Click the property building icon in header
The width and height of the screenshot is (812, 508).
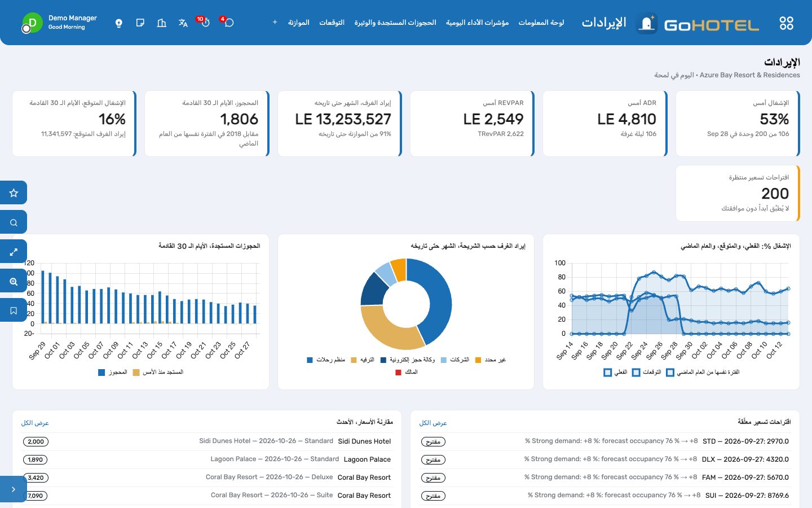coord(161,23)
